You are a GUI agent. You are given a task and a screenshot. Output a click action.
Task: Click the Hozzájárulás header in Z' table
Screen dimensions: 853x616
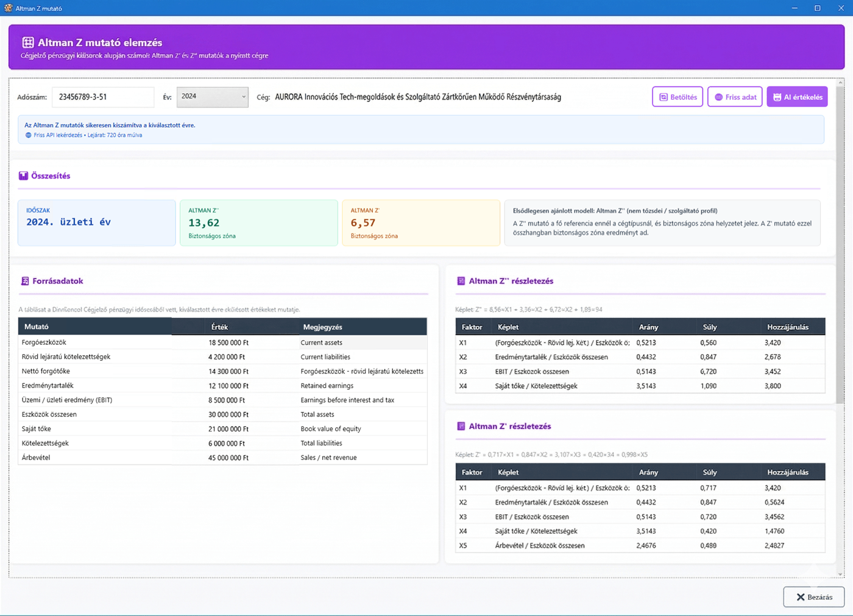787,473
